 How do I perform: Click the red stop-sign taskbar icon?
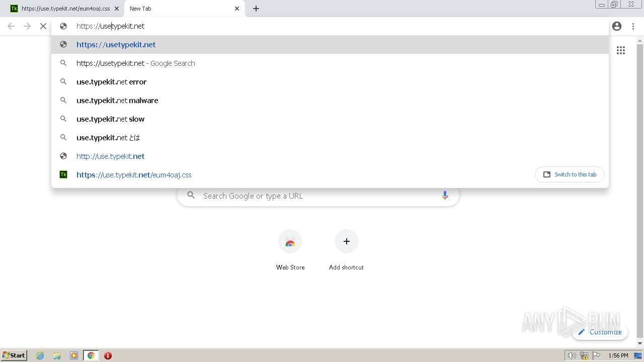click(108, 355)
